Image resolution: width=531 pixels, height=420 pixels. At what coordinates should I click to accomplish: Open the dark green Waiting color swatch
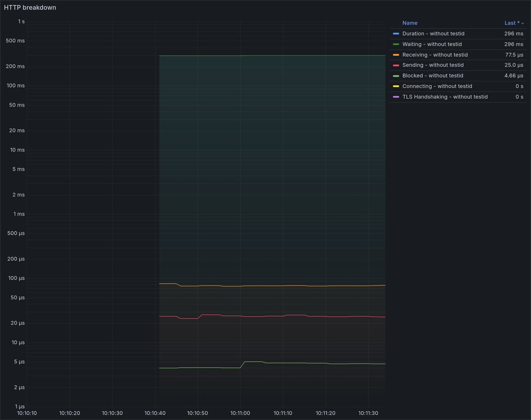[396, 44]
